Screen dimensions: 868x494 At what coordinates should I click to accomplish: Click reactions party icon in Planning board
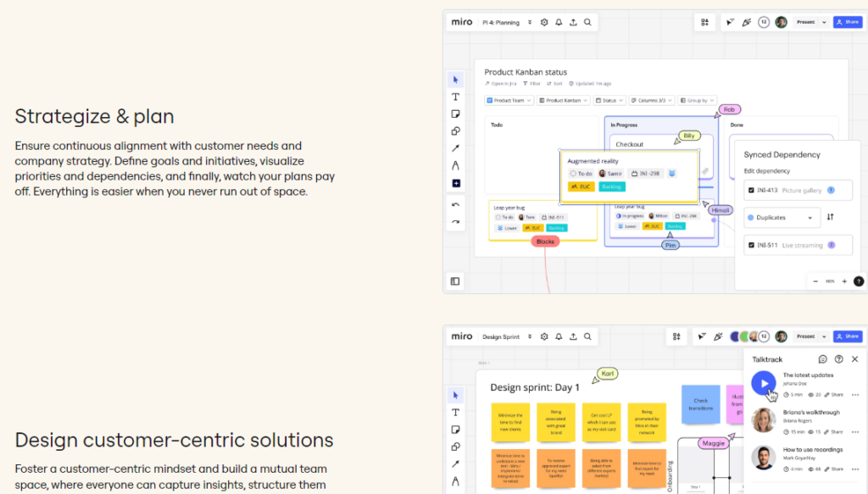747,22
